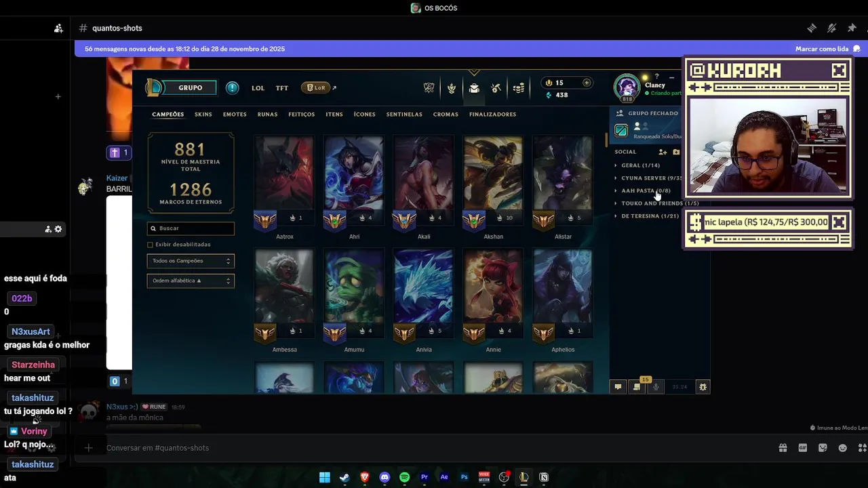Open the Todos os Campeões dropdown
The height and width of the screenshot is (488, 868).
coord(191,261)
